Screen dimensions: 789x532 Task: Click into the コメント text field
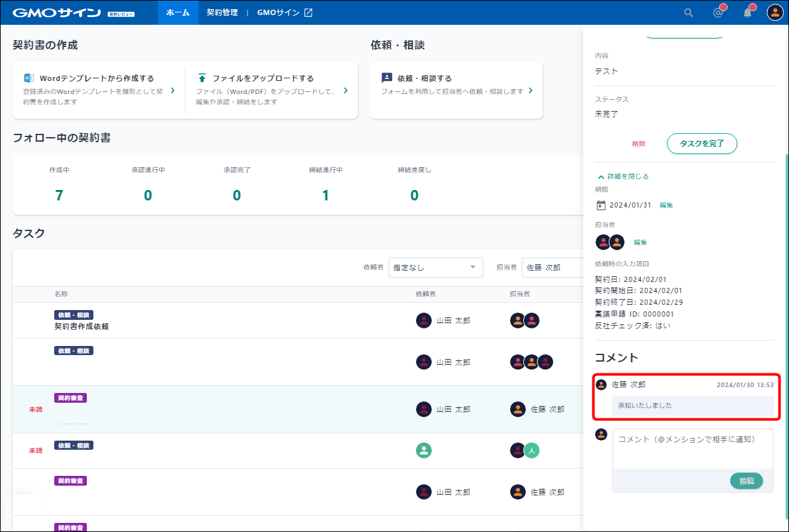[x=692, y=448]
